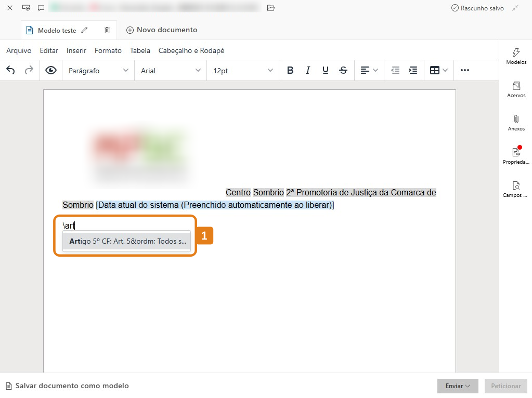532x398 pixels.
Task: Toggle the preview eye icon
Action: click(x=51, y=70)
